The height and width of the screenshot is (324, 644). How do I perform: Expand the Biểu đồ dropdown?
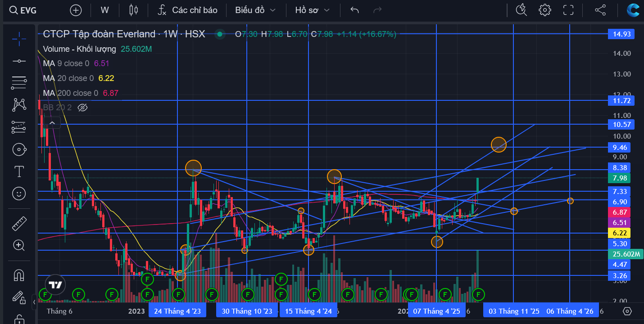(x=255, y=10)
